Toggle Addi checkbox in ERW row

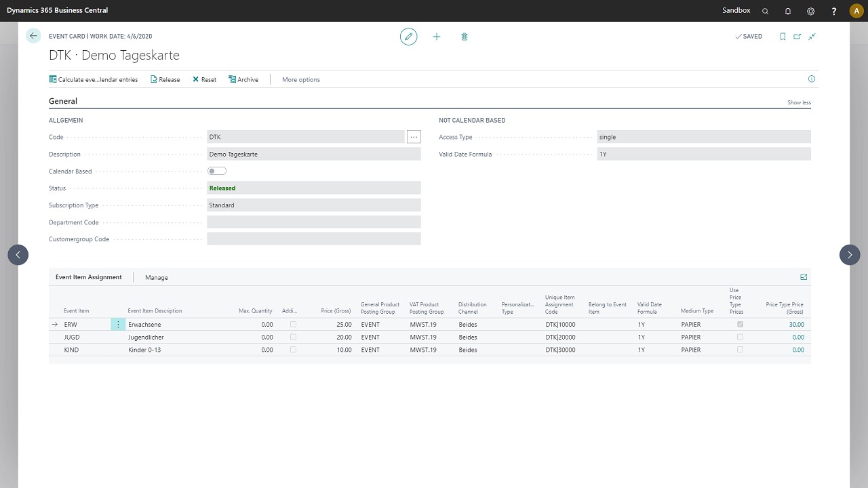tap(293, 324)
